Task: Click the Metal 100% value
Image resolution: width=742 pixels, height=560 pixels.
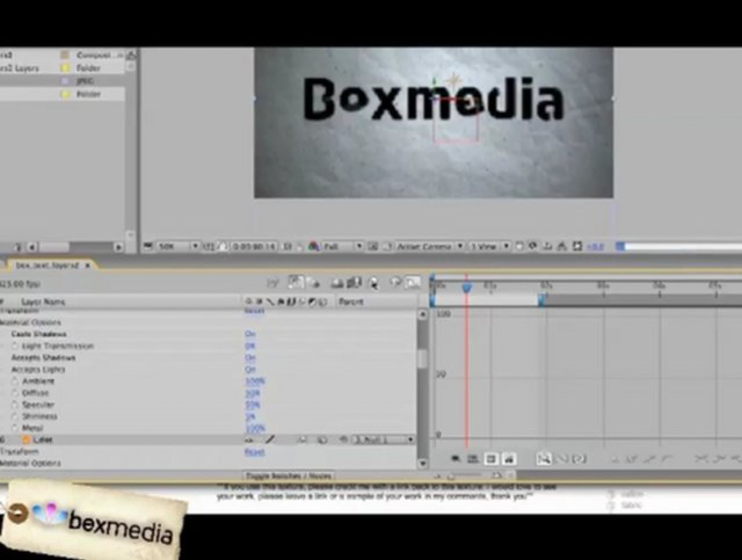Action: pyautogui.click(x=255, y=428)
